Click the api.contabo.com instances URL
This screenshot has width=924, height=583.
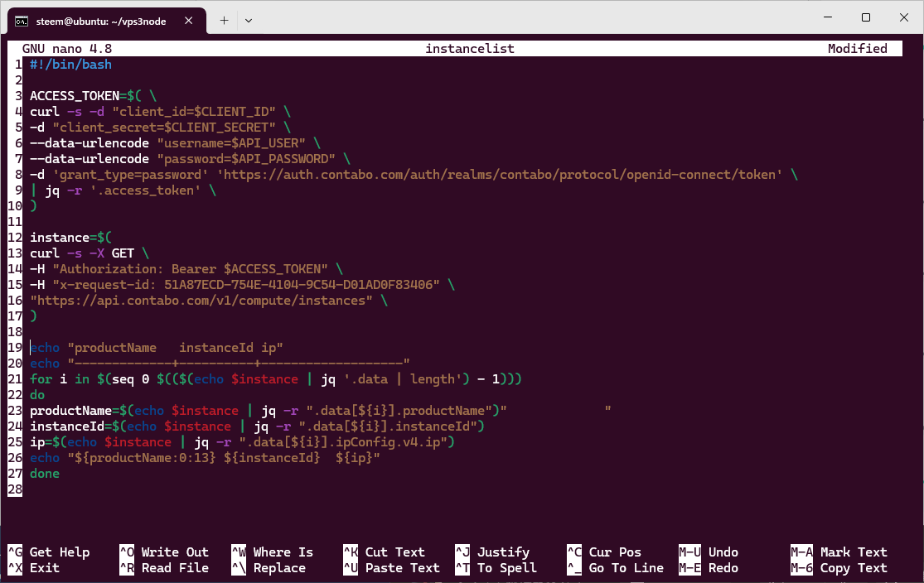pyautogui.click(x=201, y=301)
